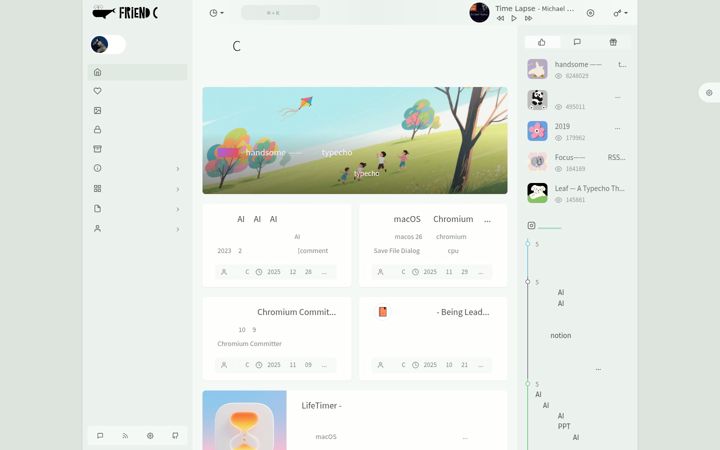This screenshot has width=720, height=450.
Task: Open the key login dropdown
Action: pos(620,13)
